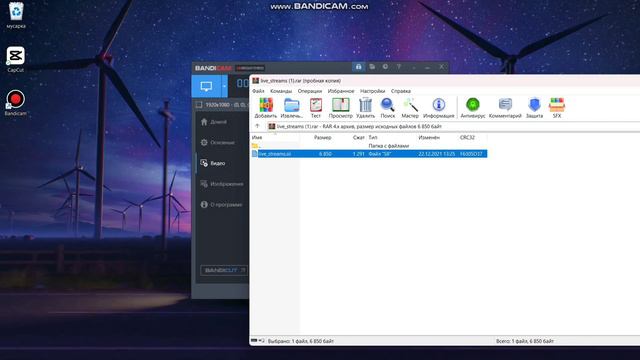
Task: Click the Защита shield icon
Action: (x=534, y=105)
